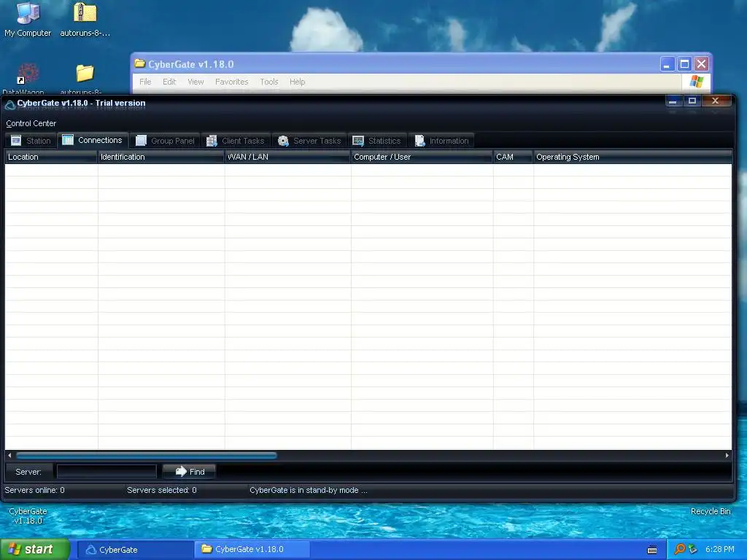747x560 pixels.
Task: Minimize the CyberGate v1.18.0 folder window
Action: tap(667, 64)
